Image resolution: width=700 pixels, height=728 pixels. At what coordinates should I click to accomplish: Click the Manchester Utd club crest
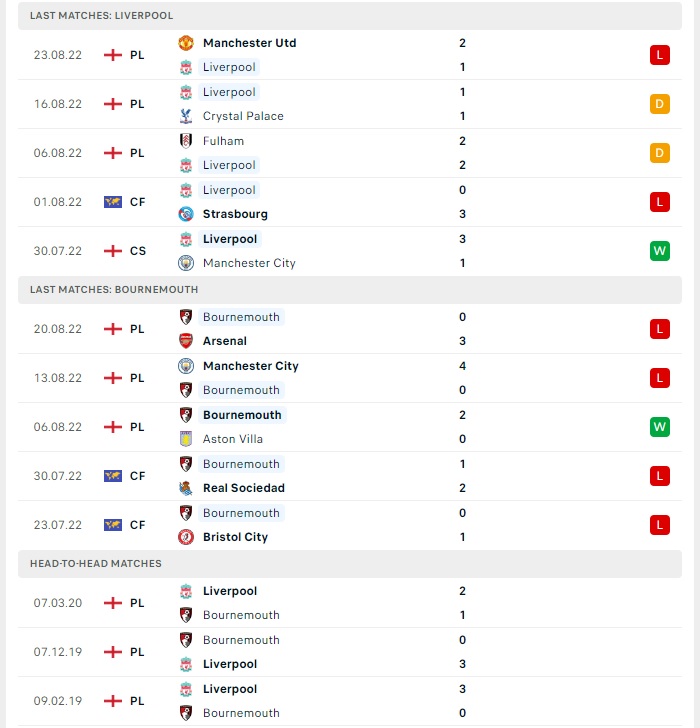[186, 43]
